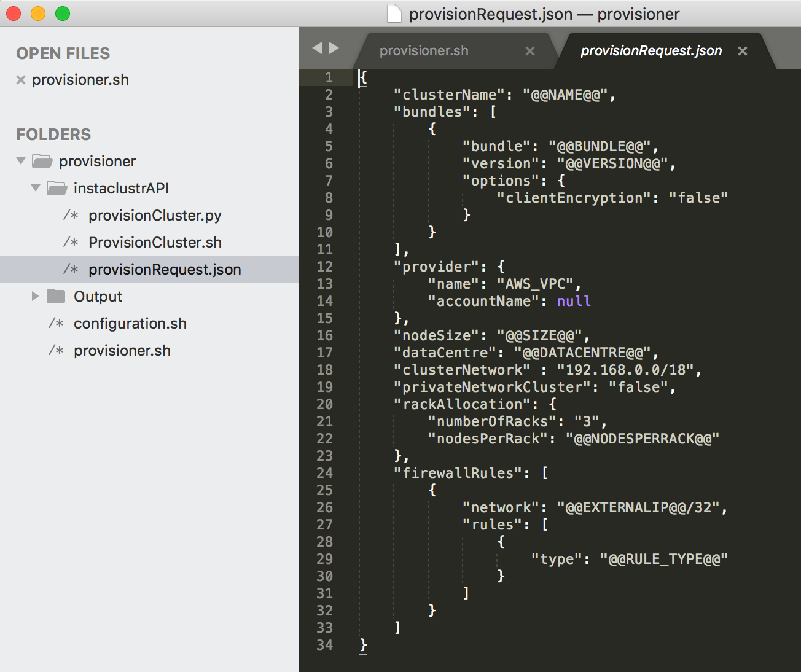This screenshot has height=672, width=801.
Task: Open provisioner.sh in Folders tree
Action: pyautogui.click(x=122, y=350)
